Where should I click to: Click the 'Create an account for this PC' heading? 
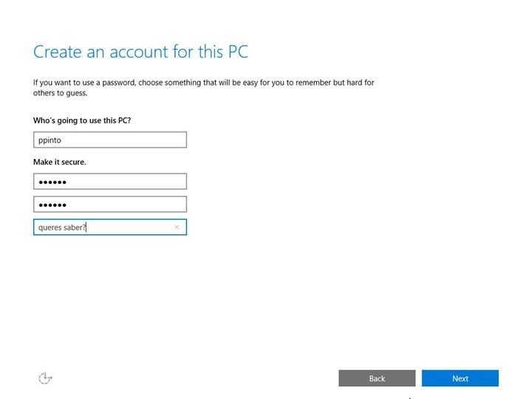pyautogui.click(x=140, y=52)
